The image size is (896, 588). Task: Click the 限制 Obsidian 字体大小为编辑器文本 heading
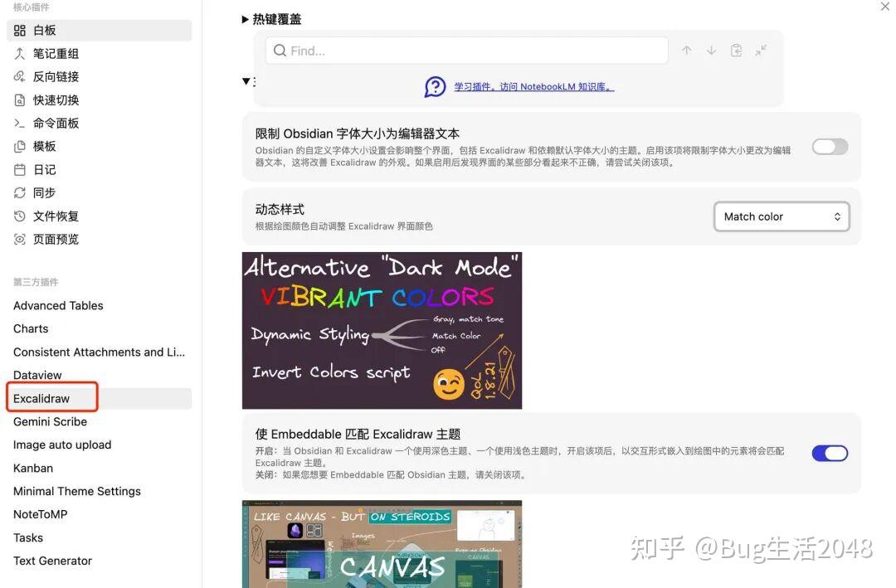[357, 134]
